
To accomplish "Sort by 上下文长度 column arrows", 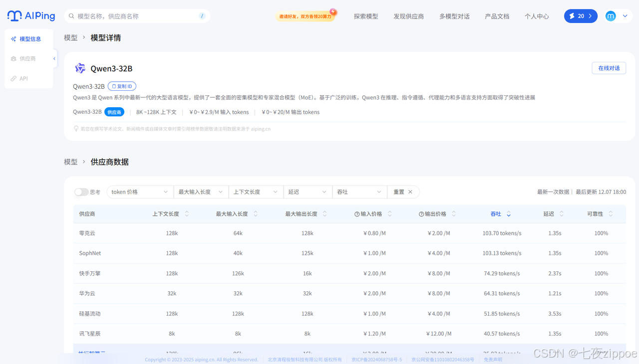I will (187, 214).
